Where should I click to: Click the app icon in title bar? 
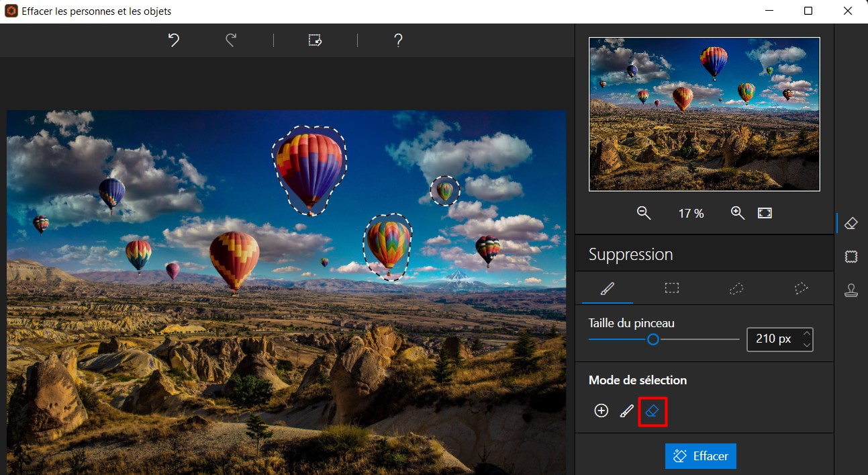coord(11,11)
